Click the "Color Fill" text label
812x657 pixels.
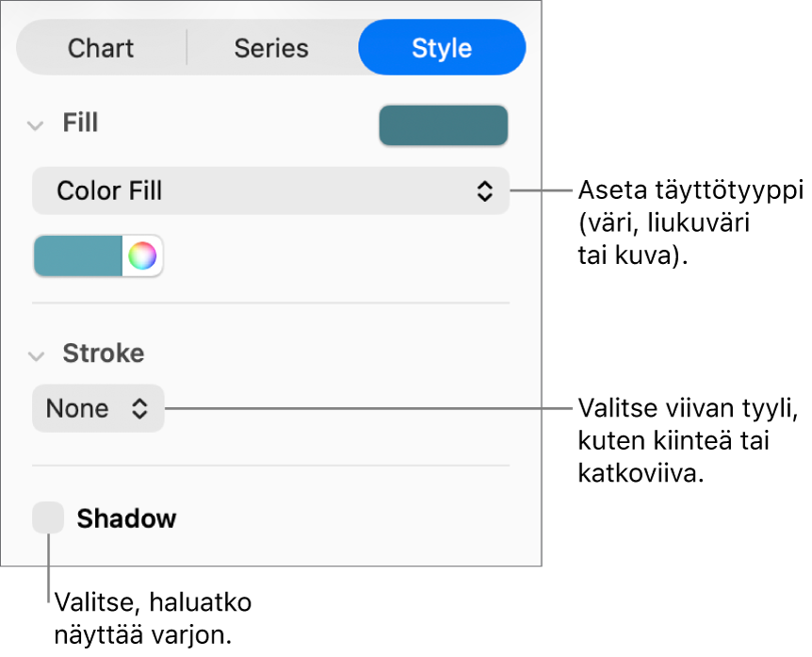pyautogui.click(x=109, y=191)
